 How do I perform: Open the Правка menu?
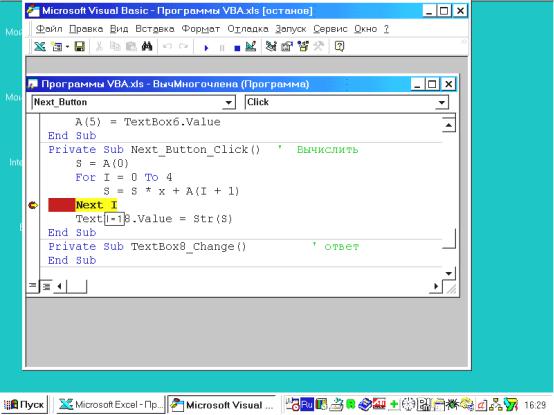click(x=86, y=29)
